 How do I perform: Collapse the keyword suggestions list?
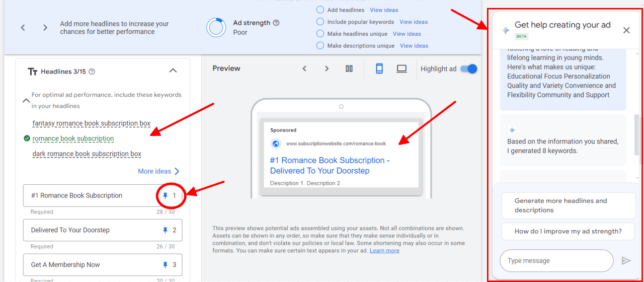pos(27,100)
